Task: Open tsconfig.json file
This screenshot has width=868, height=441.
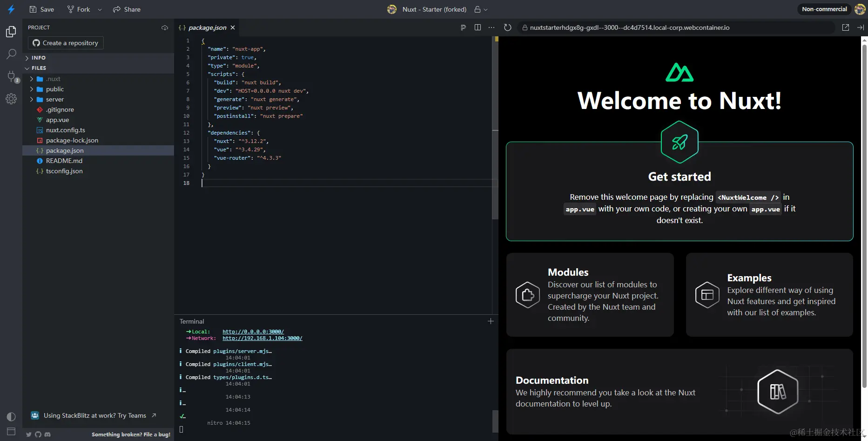Action: 99,171
